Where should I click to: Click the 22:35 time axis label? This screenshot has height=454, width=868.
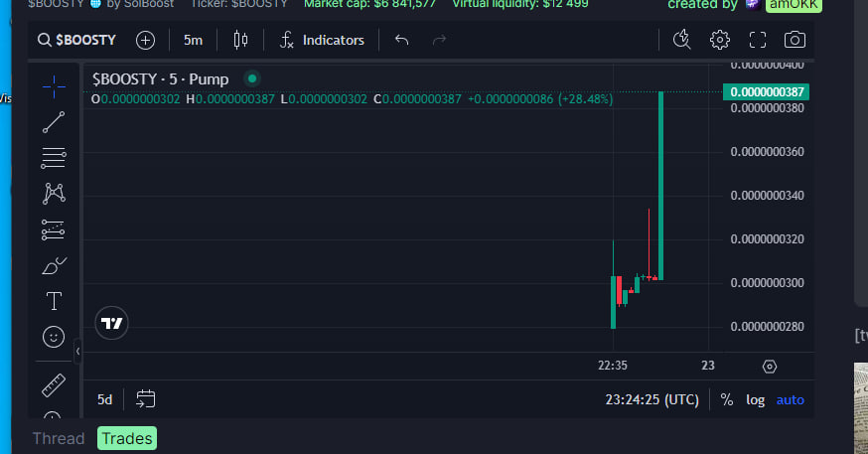point(612,366)
